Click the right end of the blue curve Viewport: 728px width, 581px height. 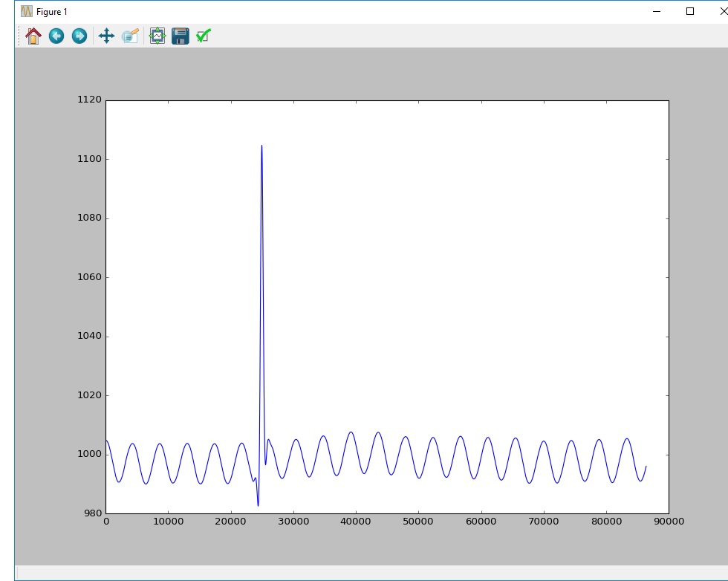pyautogui.click(x=646, y=467)
